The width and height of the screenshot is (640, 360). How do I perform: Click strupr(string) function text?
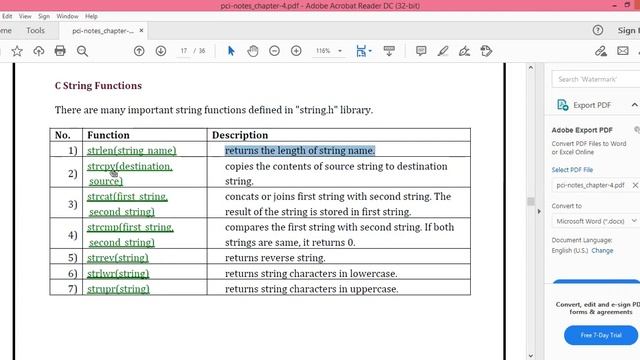[118, 289]
